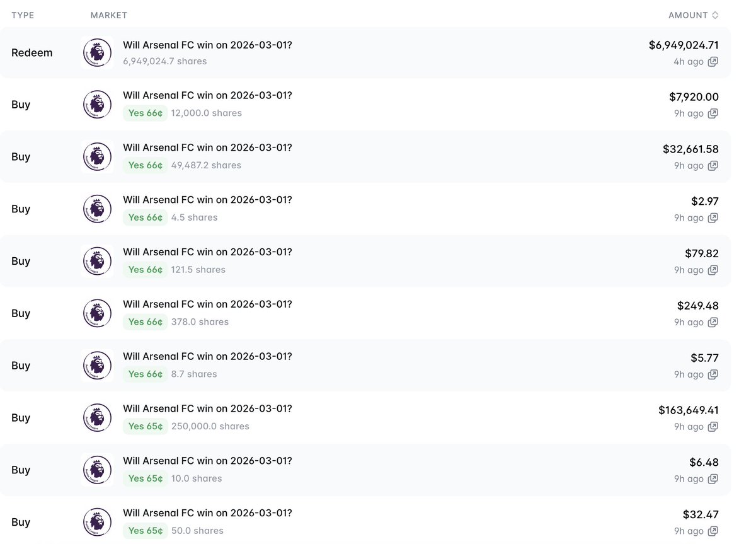
Task: Click Premier League logo in Redeem row
Action: point(97,53)
